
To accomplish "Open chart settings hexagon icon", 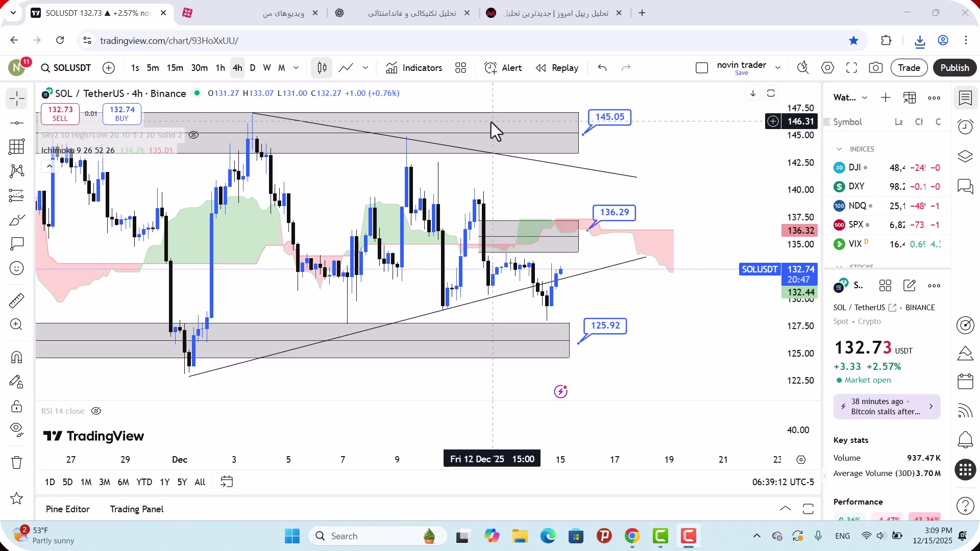I will (827, 68).
